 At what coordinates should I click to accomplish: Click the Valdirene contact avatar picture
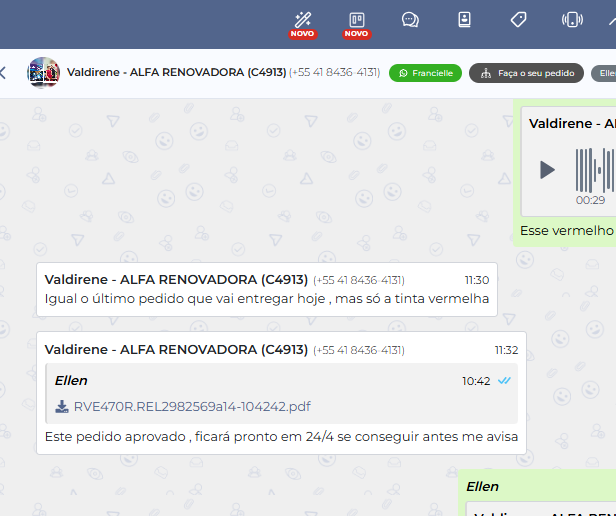pyautogui.click(x=43, y=73)
